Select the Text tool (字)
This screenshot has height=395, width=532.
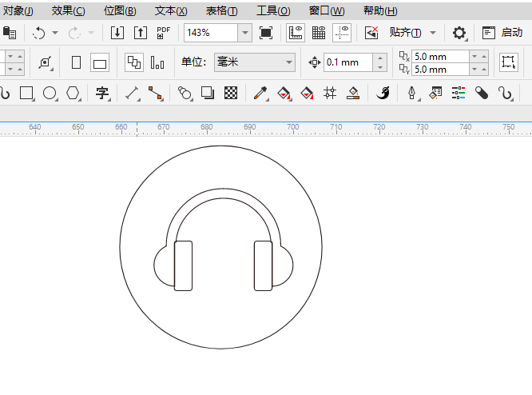[102, 93]
